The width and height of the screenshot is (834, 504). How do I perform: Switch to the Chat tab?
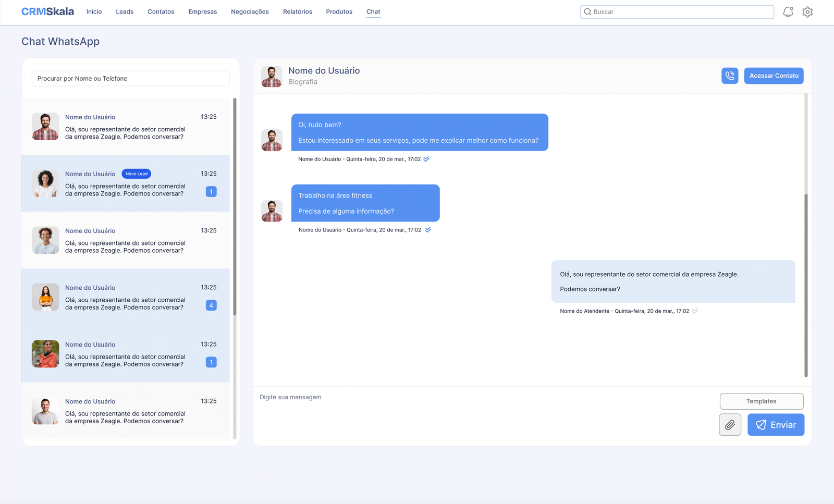point(373,11)
